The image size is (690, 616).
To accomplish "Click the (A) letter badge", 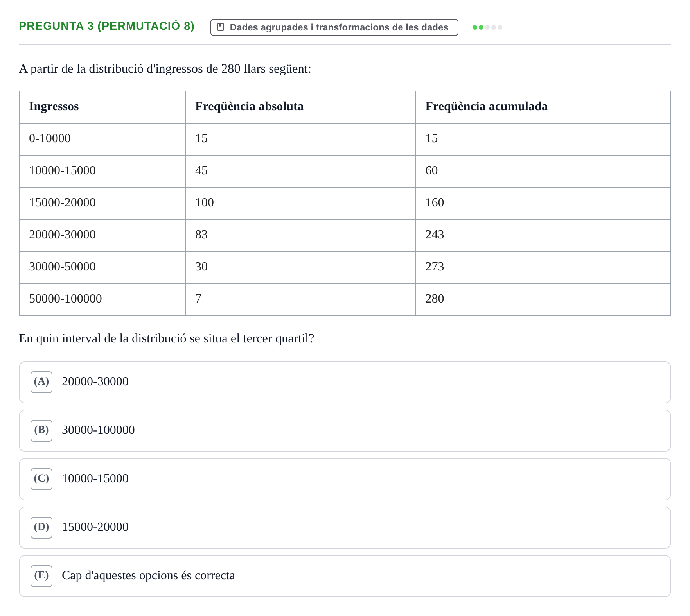I will (x=41, y=382).
